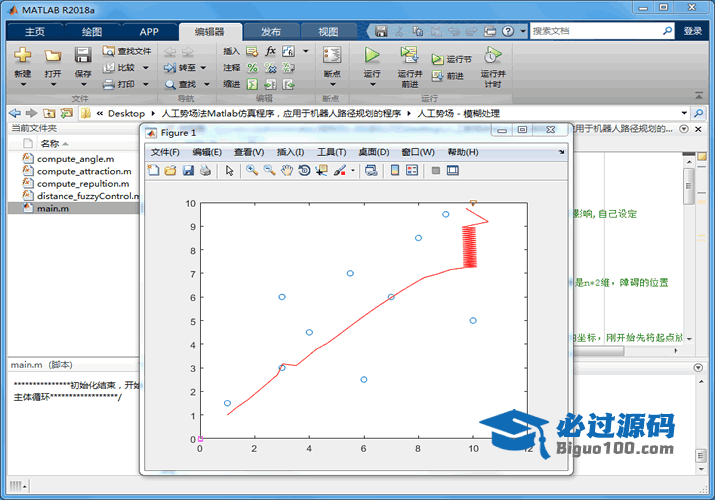715x500 pixels.
Task: Open the Breakpoints (断点) dropdown arrow
Action: coord(332,84)
